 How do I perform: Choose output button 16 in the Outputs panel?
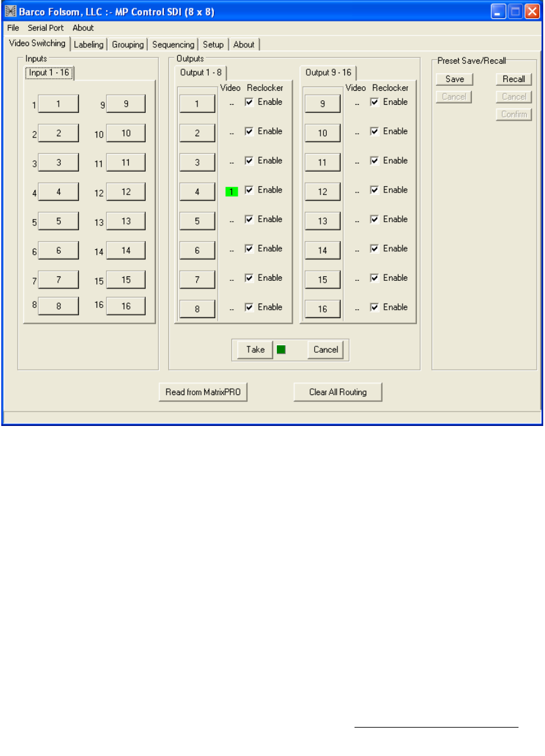point(322,309)
